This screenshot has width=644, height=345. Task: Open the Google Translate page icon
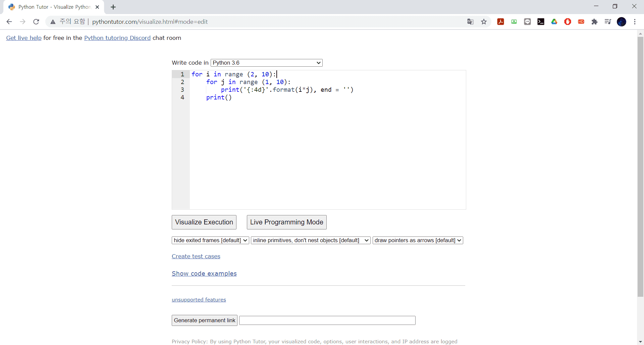click(x=470, y=22)
